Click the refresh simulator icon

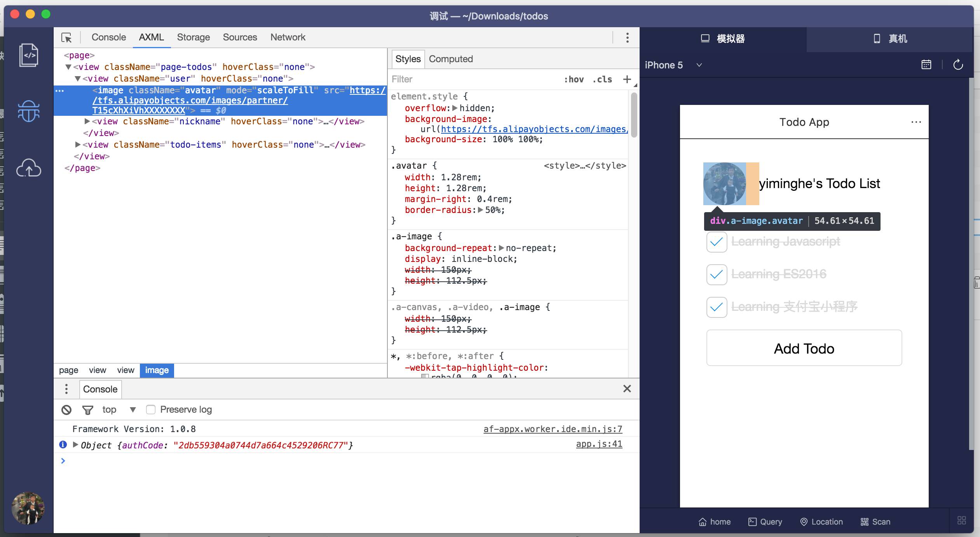pos(958,65)
